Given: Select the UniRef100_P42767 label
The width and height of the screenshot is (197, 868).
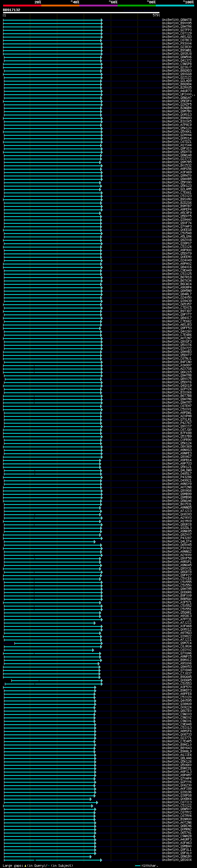Looking at the screenshot, I should click(x=177, y=423).
